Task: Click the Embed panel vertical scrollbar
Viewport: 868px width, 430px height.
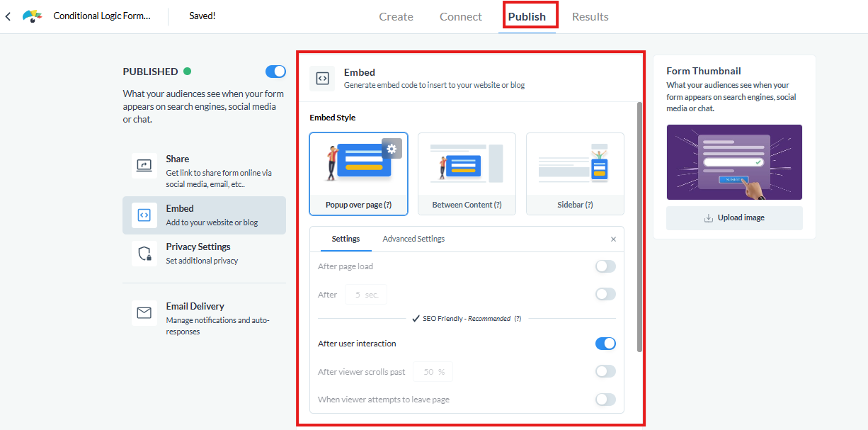Action: (x=639, y=227)
